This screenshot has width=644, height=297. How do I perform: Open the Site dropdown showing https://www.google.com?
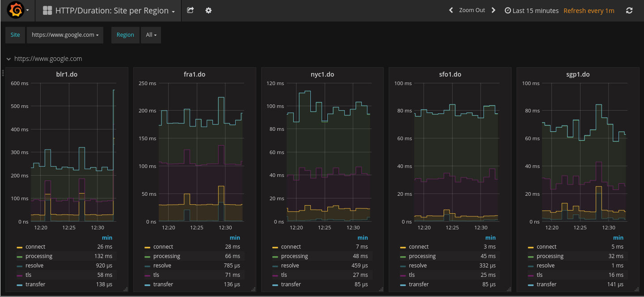65,35
